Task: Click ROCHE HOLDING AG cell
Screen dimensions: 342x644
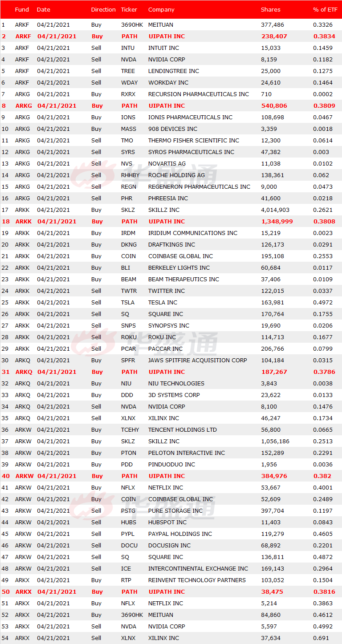Action: click(x=176, y=175)
